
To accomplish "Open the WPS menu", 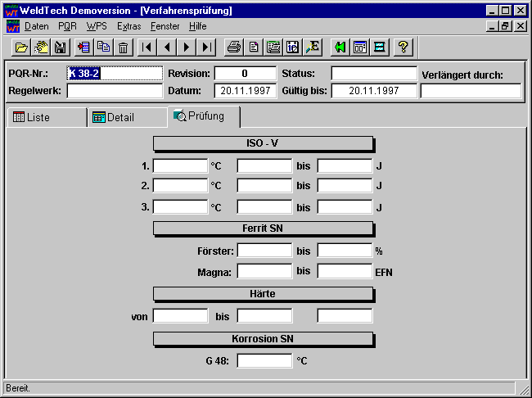I will pyautogui.click(x=97, y=26).
